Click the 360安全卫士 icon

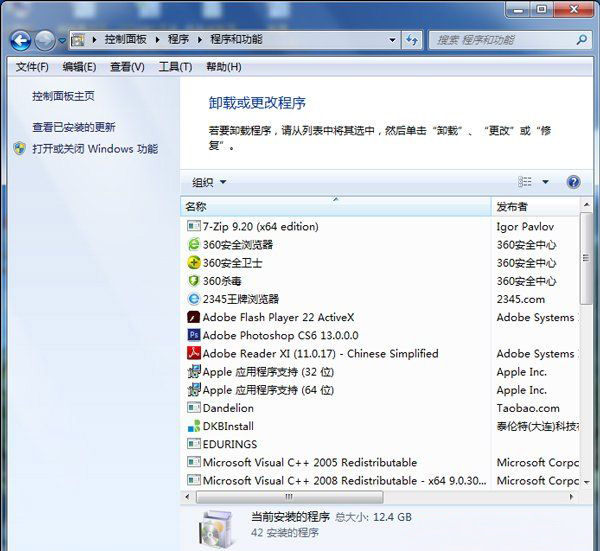(x=194, y=263)
